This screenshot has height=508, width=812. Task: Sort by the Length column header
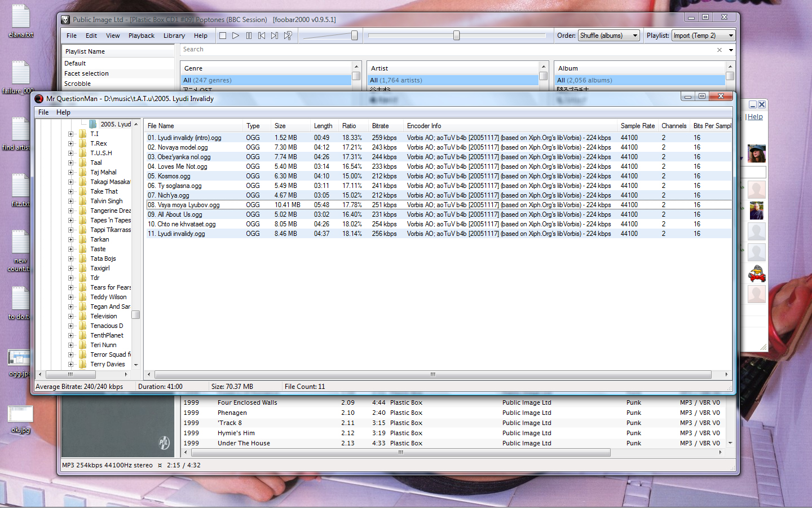pos(325,126)
